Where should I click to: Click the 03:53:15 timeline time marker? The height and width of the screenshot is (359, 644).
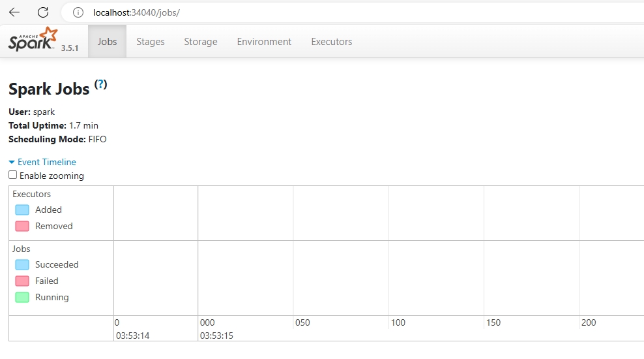[216, 336]
